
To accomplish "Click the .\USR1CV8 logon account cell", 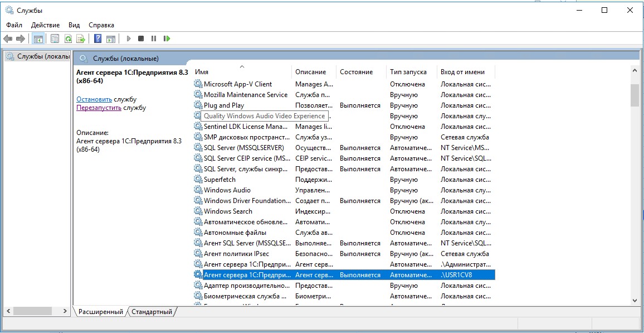I will [x=466, y=275].
